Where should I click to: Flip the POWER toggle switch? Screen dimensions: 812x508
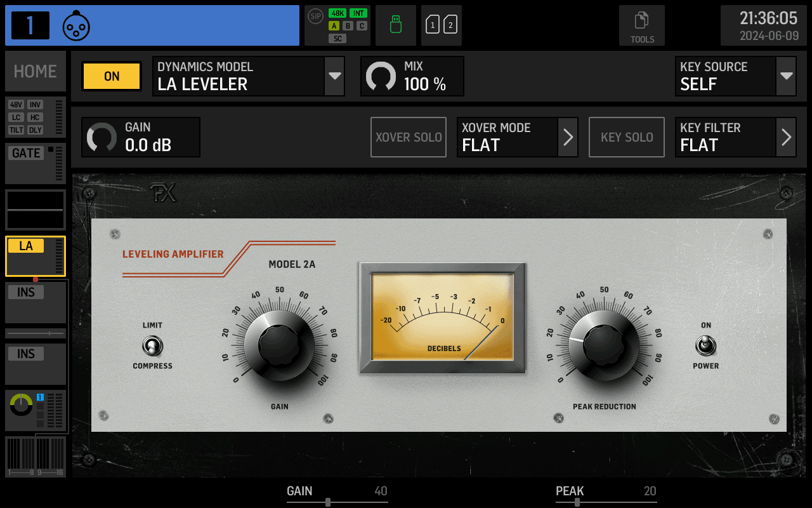pyautogui.click(x=705, y=346)
